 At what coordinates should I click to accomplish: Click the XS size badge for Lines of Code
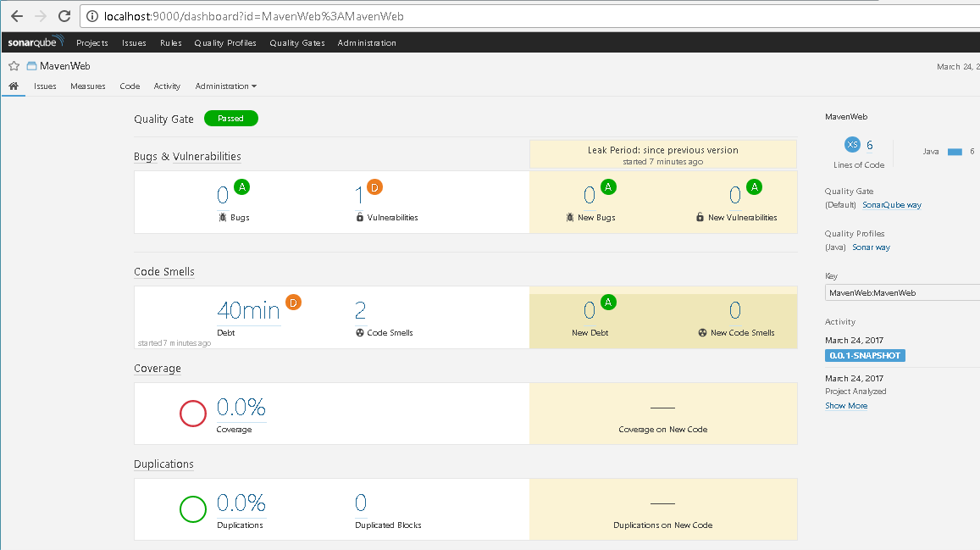852,145
